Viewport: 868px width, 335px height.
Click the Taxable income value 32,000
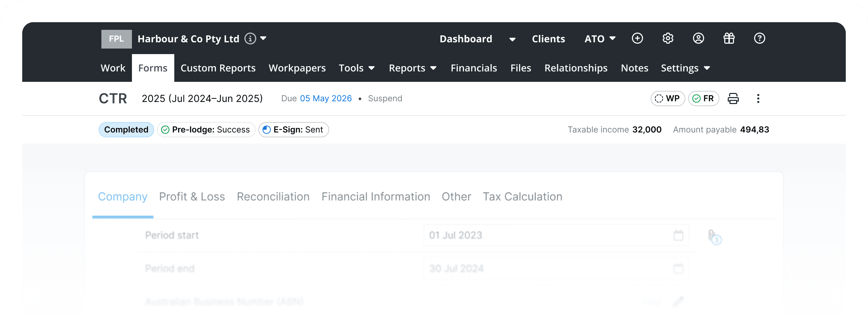(647, 130)
